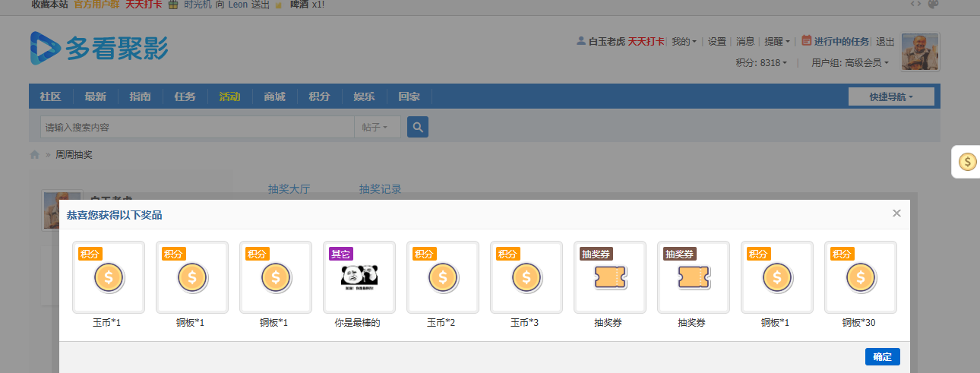Click the gift icon in top banner
The width and height of the screenshot is (980, 373).
click(173, 5)
